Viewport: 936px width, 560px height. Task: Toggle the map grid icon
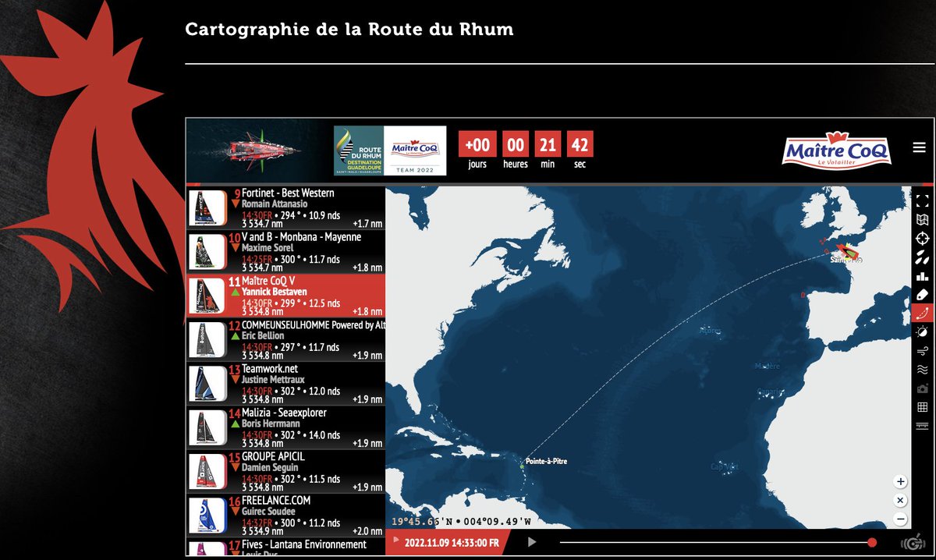click(922, 407)
